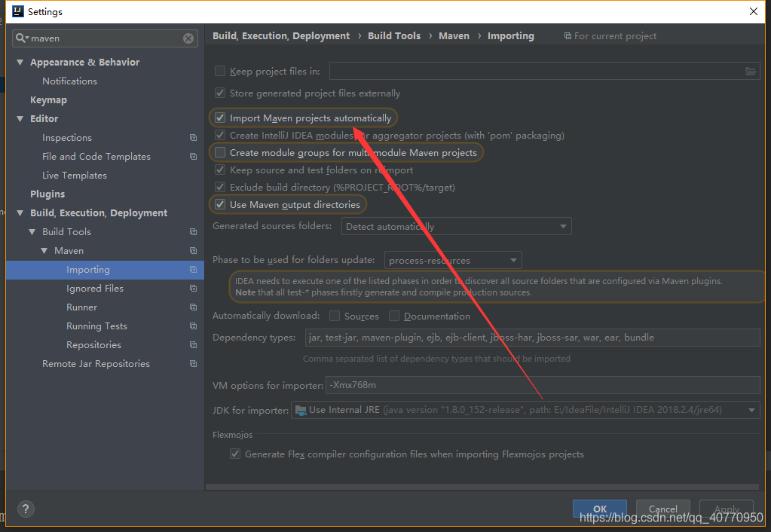Screen dimensions: 771x532
Task: Click Apply button
Action: [x=727, y=509]
